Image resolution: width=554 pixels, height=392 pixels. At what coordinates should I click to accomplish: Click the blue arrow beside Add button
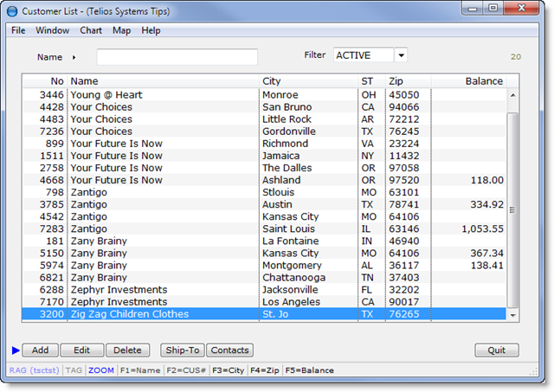click(x=15, y=350)
